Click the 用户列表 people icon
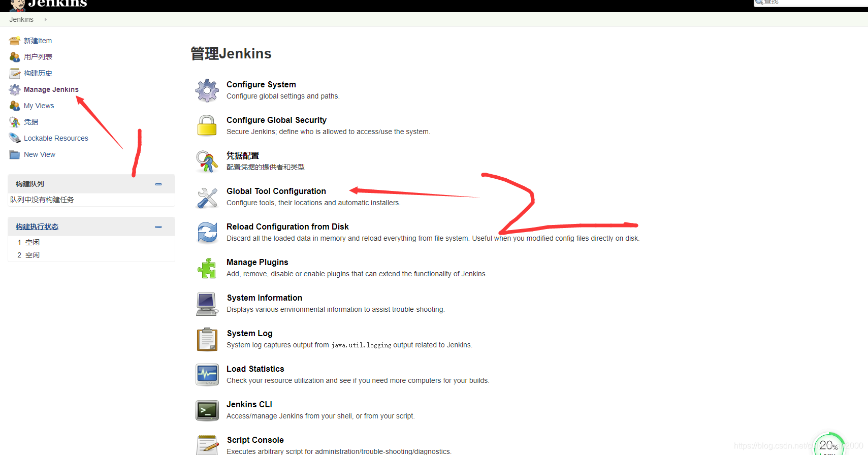The image size is (868, 455). 15,57
